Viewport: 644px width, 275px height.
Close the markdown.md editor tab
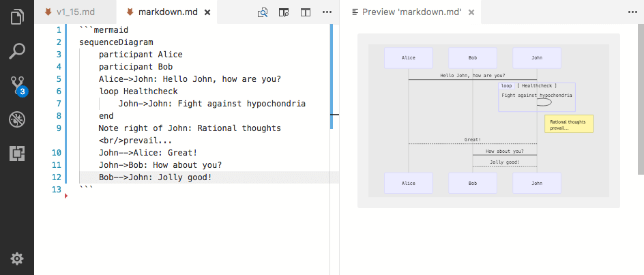(207, 12)
